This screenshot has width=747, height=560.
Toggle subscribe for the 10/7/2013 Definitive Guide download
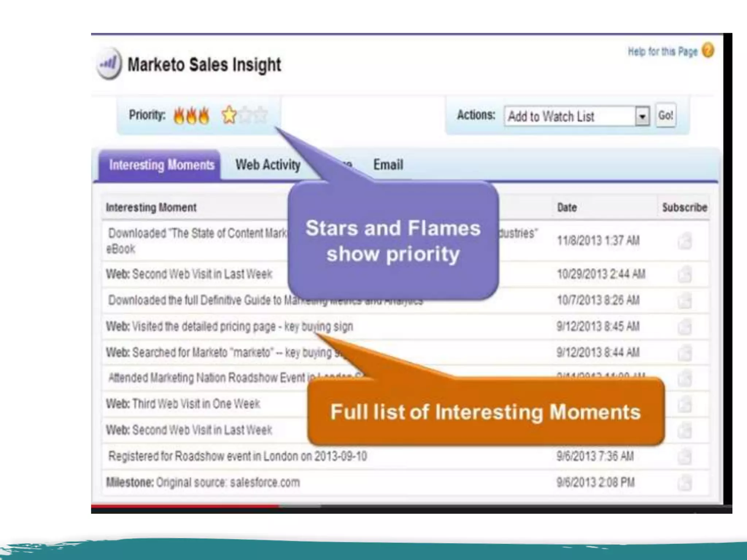coord(685,300)
